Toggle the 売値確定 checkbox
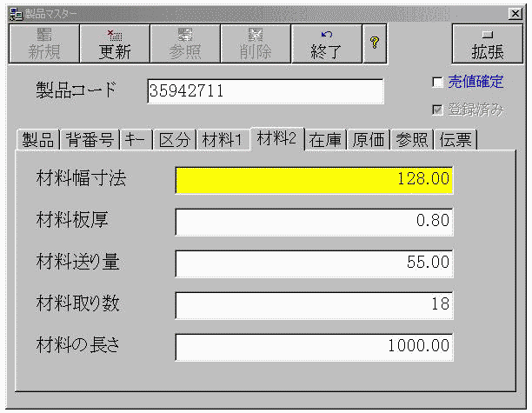Viewport: 532px width, 413px height. (x=437, y=82)
